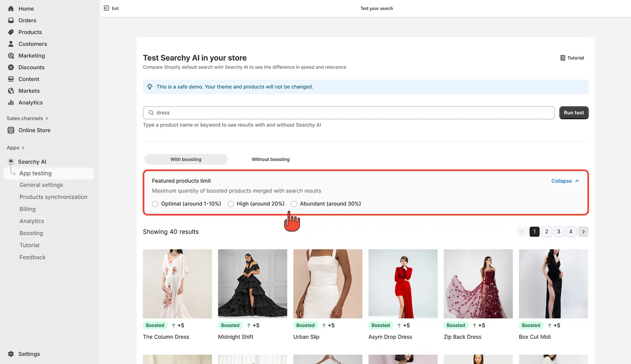Select the Optimal (around 1-10%) option

155,204
